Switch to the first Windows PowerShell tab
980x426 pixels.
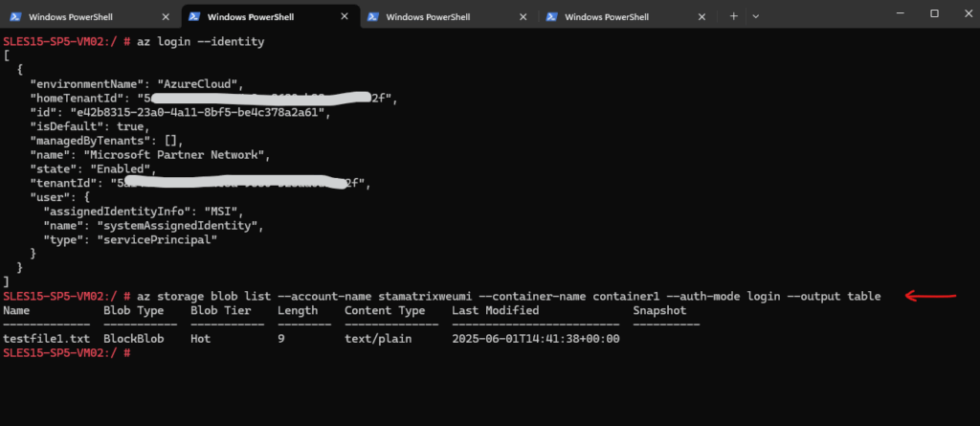point(90,17)
